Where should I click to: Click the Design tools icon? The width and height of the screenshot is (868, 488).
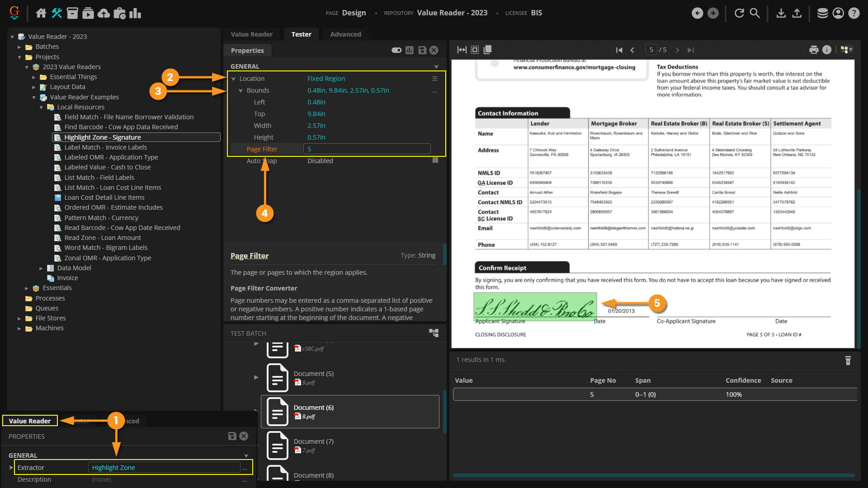(x=57, y=13)
